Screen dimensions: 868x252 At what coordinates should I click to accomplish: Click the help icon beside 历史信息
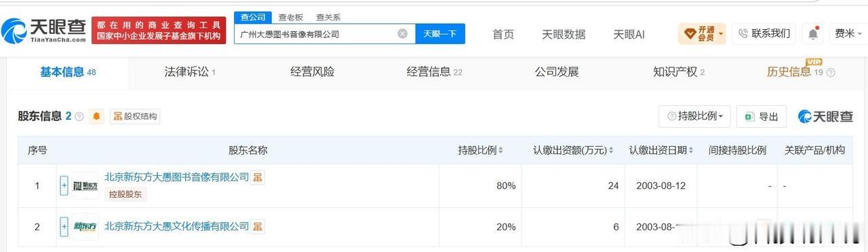pos(831,73)
